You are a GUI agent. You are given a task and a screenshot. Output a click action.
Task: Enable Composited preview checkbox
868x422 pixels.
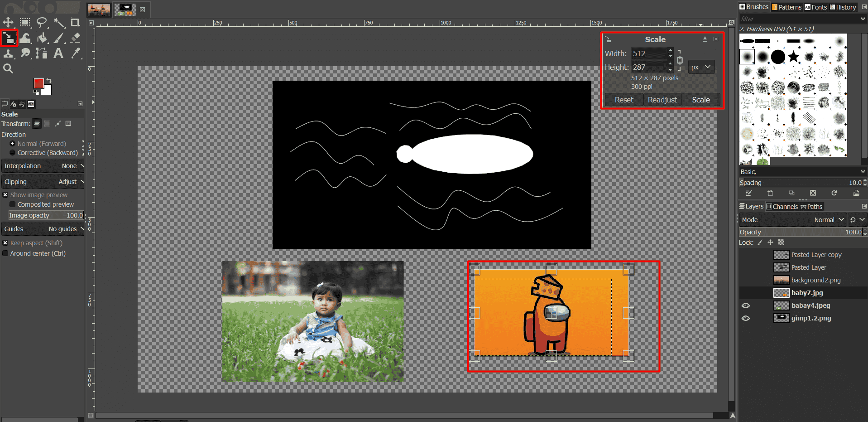pyautogui.click(x=42, y=204)
